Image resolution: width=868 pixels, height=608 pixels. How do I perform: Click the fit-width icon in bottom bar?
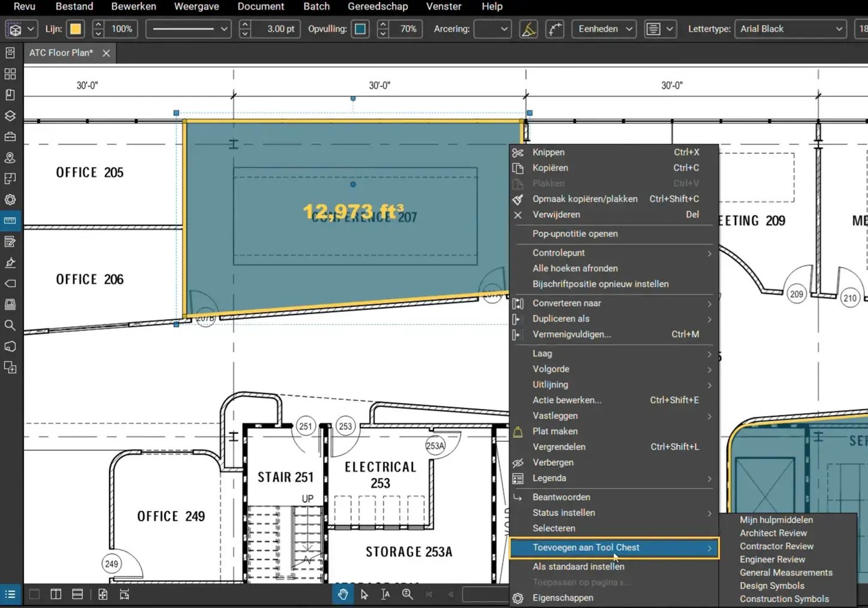(x=124, y=594)
